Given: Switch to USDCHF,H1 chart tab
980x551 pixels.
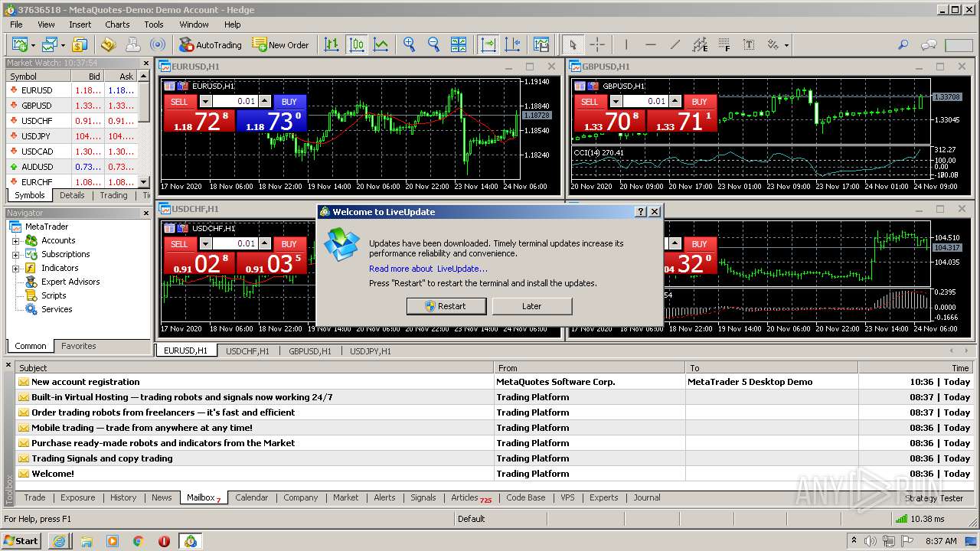Looking at the screenshot, I should 247,351.
